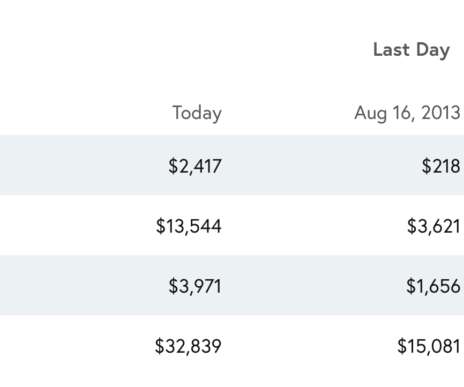The image size is (464, 387).
Task: Click the Last Day column header
Action: (411, 50)
